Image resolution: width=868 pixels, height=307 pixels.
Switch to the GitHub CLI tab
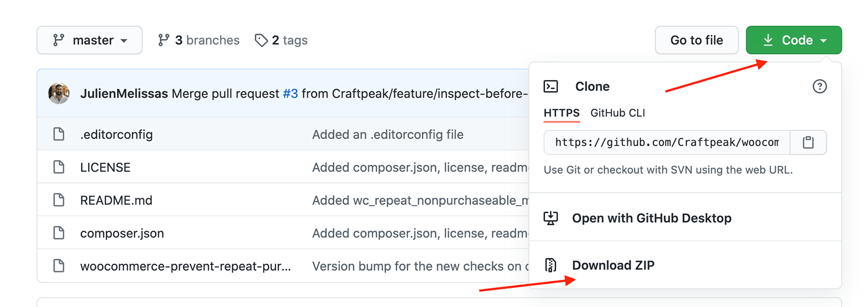click(617, 113)
